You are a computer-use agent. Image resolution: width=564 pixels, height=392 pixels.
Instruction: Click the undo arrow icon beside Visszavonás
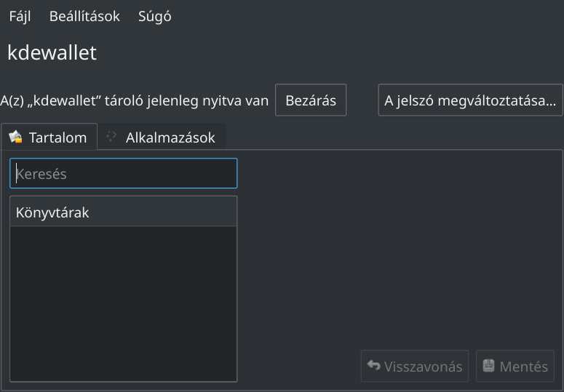coord(374,366)
